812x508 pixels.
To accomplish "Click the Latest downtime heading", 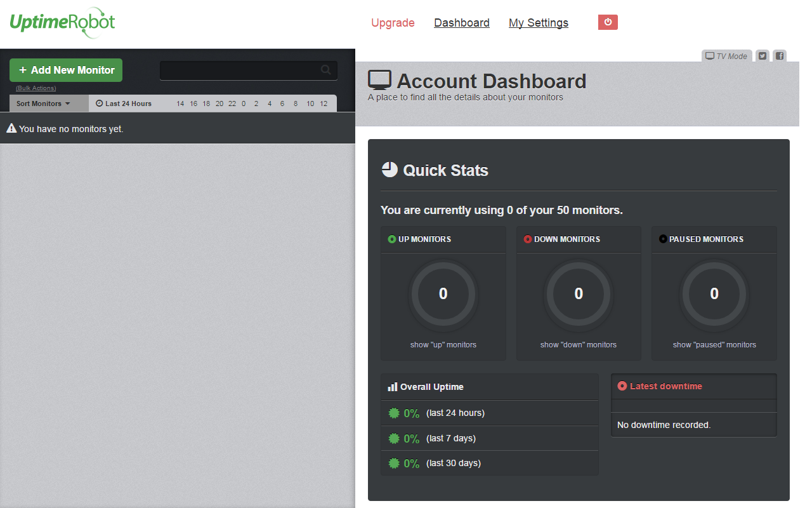I will coord(666,386).
